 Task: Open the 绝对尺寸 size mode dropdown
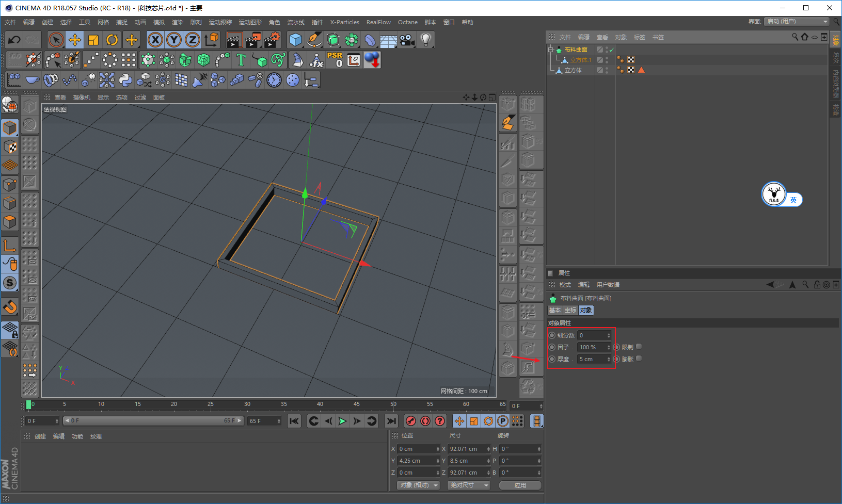pos(469,485)
